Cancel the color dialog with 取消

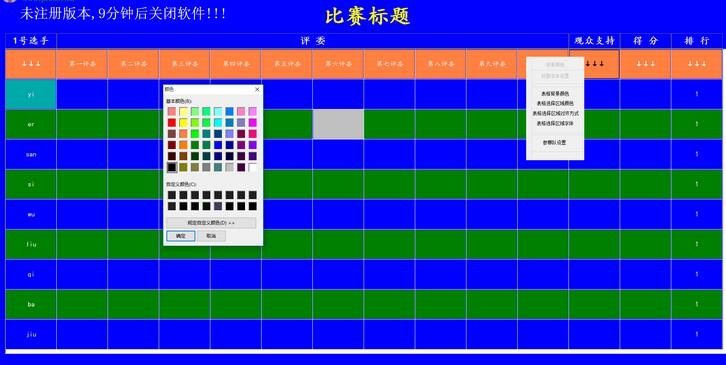(211, 236)
